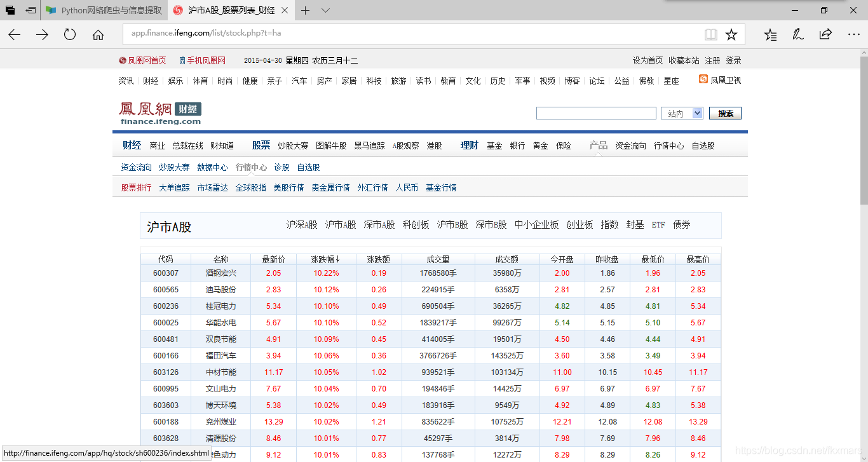This screenshot has height=462, width=868.
Task: Open stock 兖州煤业
Action: click(x=220, y=421)
